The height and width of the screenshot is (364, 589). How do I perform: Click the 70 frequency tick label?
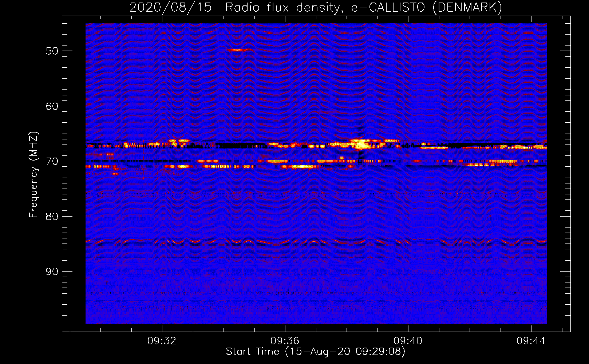[52, 161]
